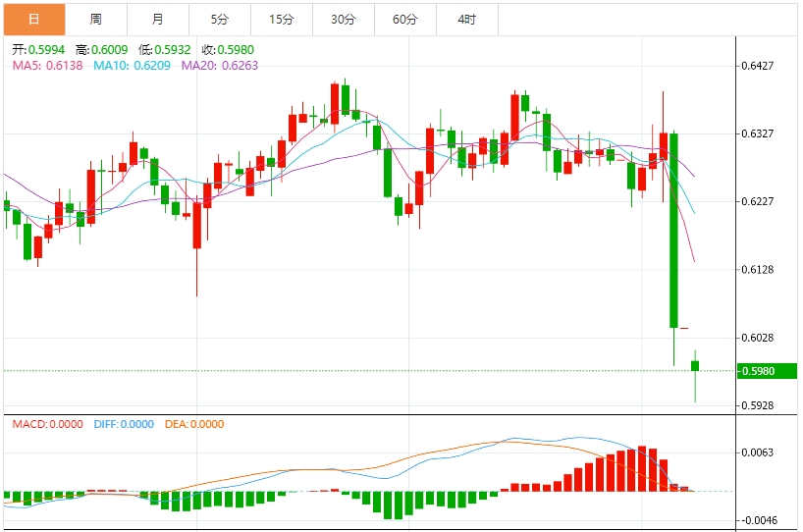Switch to the weekly 周 tab
This screenshot has height=532, width=803.
(x=96, y=20)
